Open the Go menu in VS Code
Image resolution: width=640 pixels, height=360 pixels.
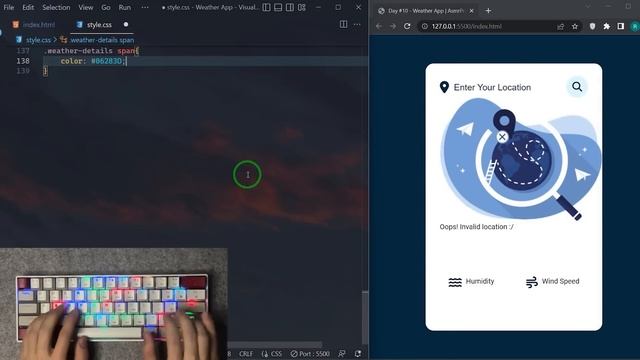[x=106, y=7]
